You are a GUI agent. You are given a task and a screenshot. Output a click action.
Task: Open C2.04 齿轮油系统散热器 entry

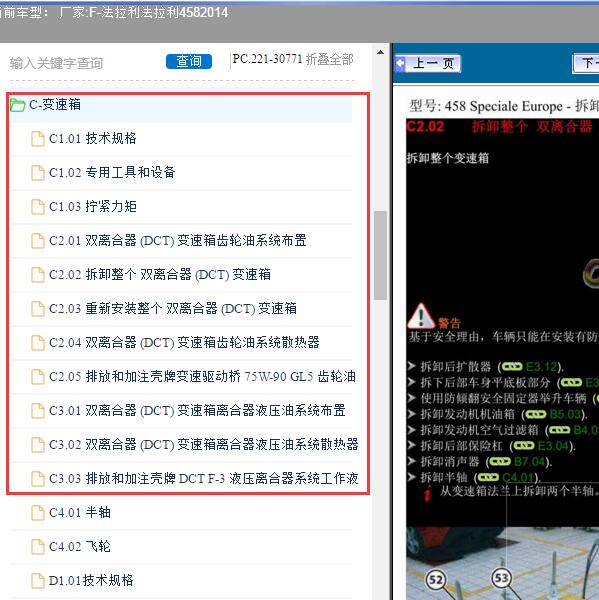pos(184,342)
